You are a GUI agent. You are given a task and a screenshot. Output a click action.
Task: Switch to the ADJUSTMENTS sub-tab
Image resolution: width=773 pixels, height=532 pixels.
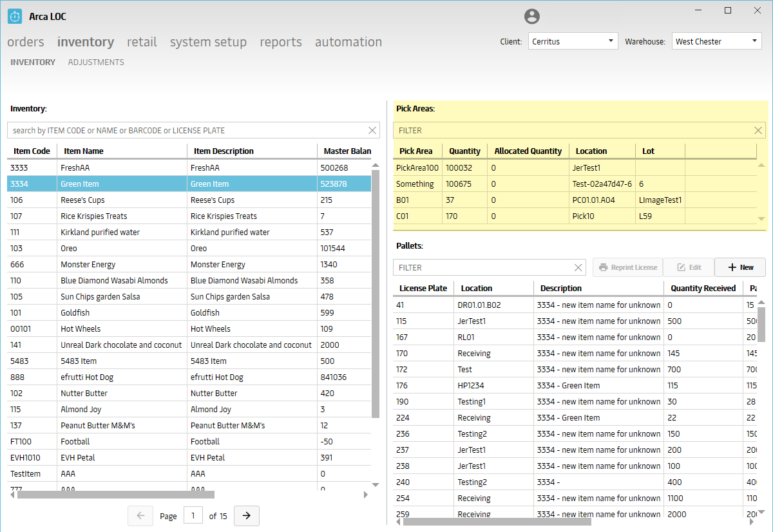click(96, 62)
